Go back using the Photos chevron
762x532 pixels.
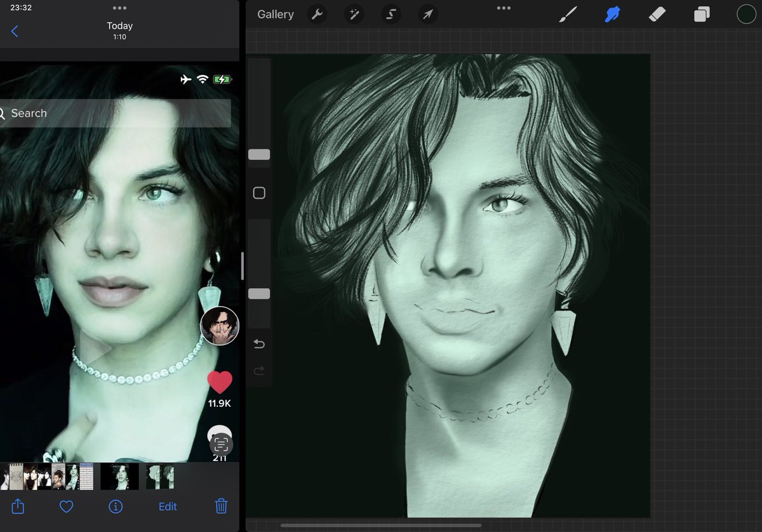(15, 31)
